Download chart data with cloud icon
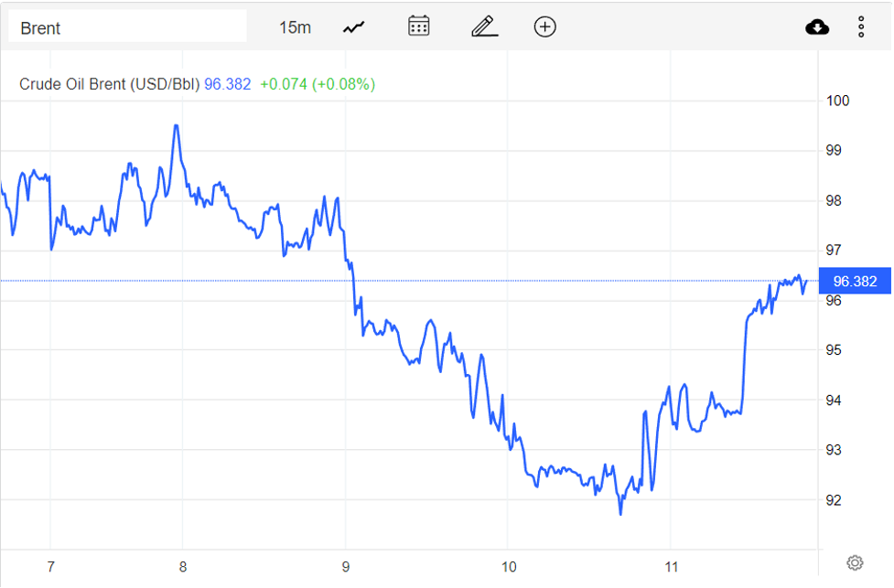 click(x=817, y=27)
